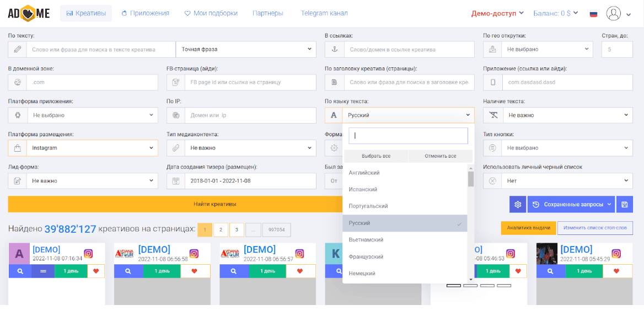Click the gear settings icon button

tap(518, 205)
